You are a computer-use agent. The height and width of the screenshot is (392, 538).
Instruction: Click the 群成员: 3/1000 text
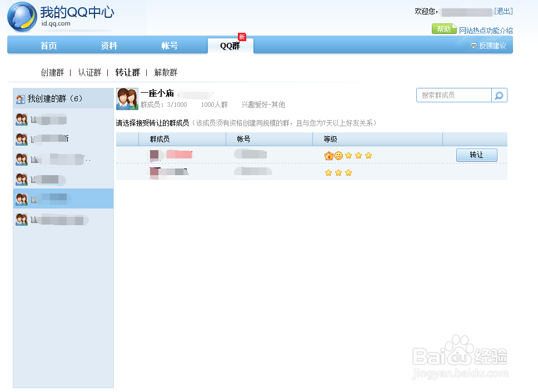[163, 105]
